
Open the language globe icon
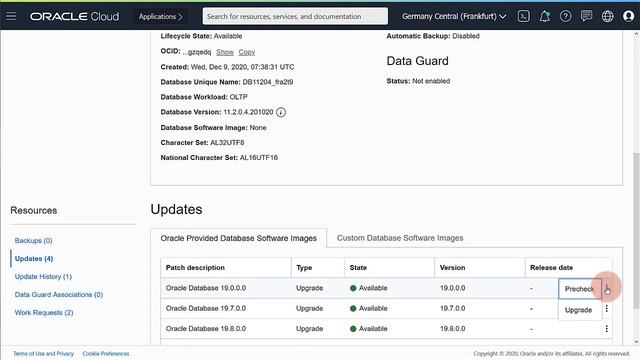click(x=607, y=16)
